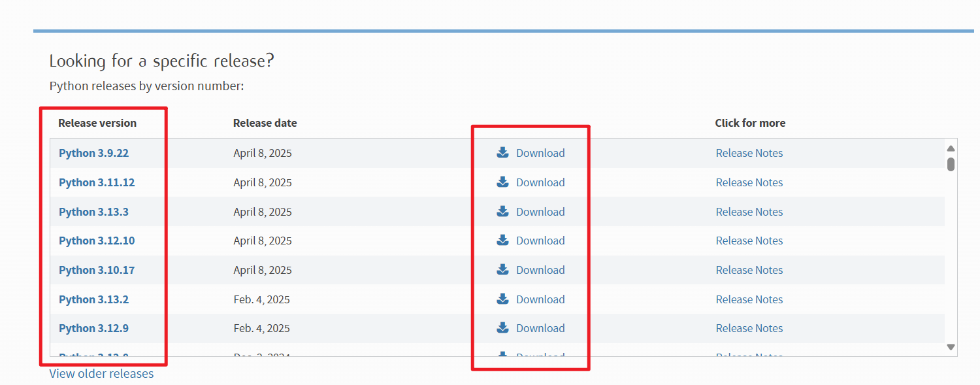Click the April 8, 2025 date of Python 3.11.12
The height and width of the screenshot is (385, 980).
[263, 182]
